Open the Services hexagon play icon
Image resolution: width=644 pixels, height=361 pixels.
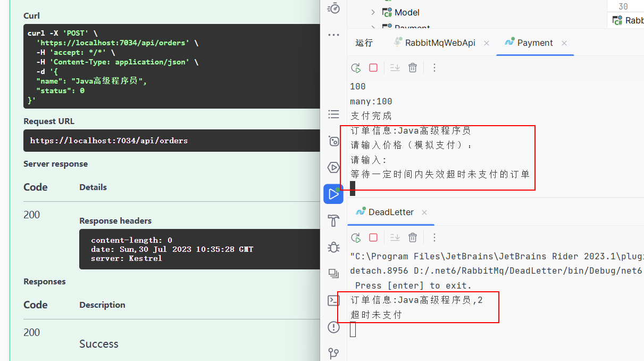pos(333,168)
